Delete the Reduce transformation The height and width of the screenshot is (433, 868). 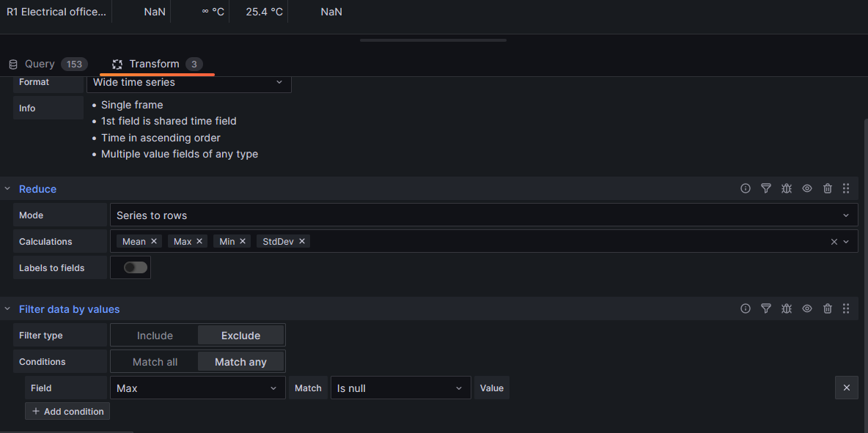coord(828,188)
